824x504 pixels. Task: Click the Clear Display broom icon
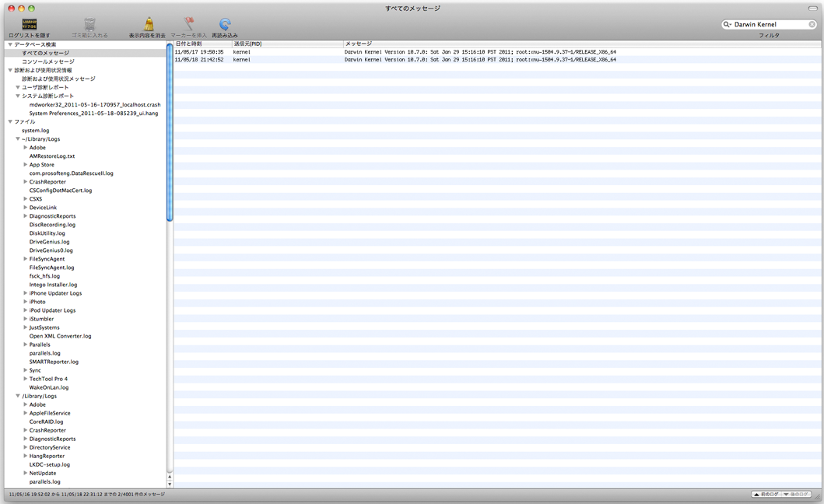click(x=149, y=24)
